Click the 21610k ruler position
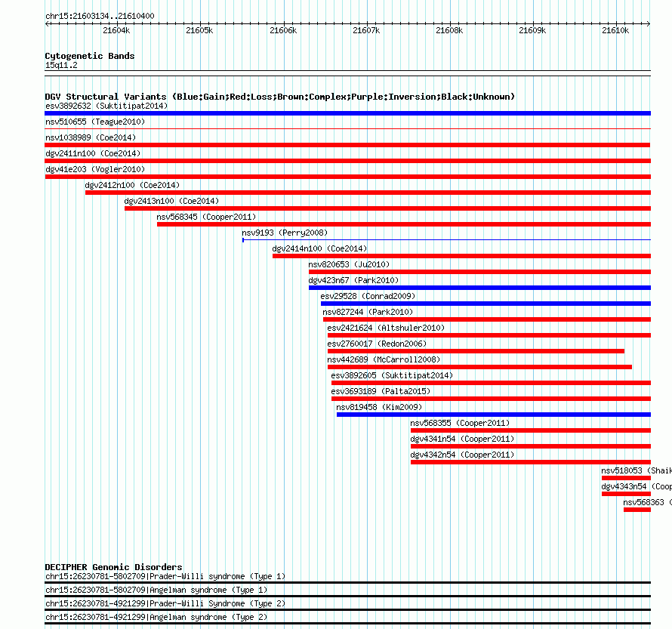This screenshot has width=672, height=629. pyautogui.click(x=616, y=30)
